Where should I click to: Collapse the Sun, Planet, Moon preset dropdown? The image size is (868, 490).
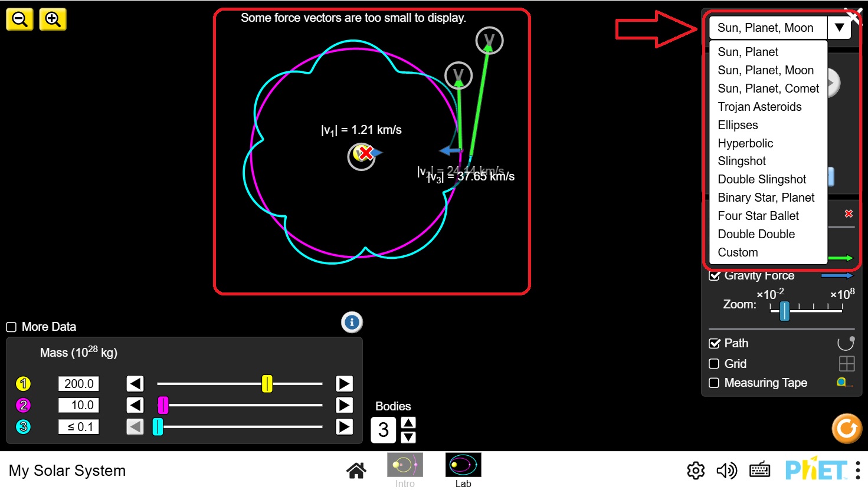[x=838, y=28]
